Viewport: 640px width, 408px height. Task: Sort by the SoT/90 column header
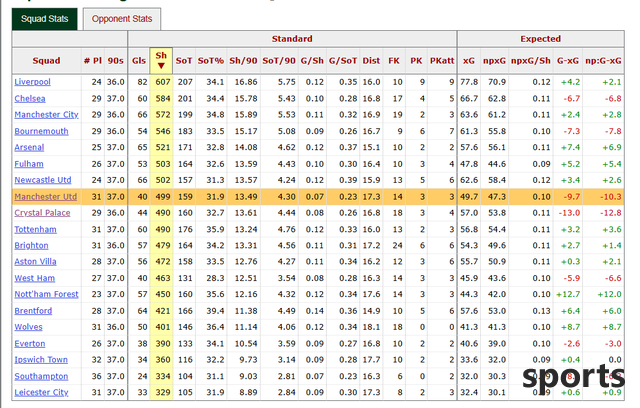[x=279, y=60]
